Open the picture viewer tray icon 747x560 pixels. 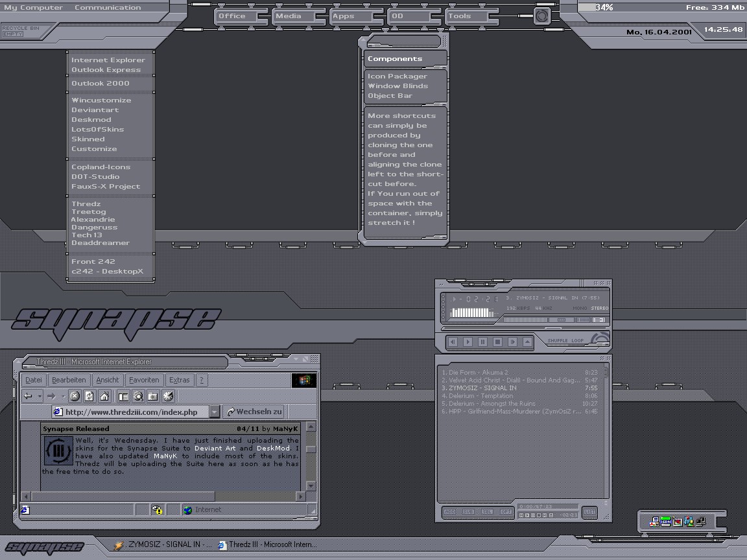point(678,522)
